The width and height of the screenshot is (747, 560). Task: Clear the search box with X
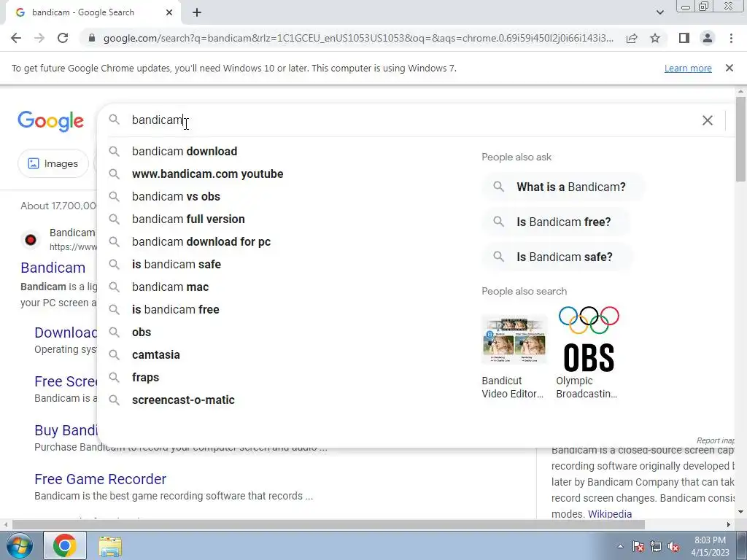tap(708, 120)
